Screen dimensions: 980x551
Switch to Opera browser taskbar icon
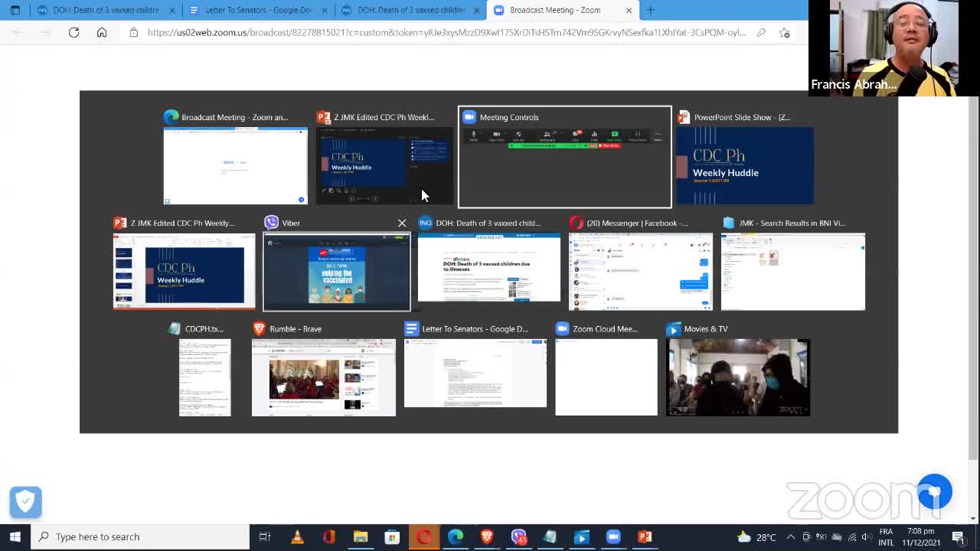point(423,536)
